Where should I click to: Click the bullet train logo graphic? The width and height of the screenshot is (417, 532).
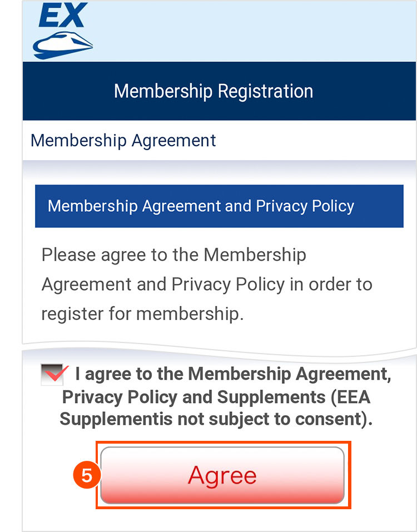pos(63,44)
